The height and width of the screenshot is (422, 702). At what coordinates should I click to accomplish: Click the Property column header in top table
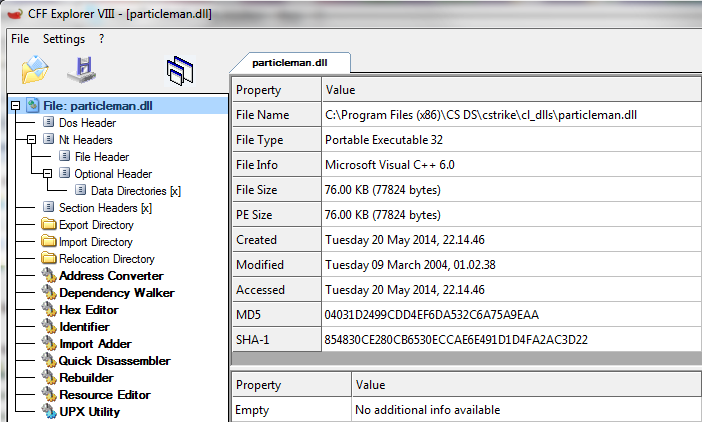pos(277,90)
